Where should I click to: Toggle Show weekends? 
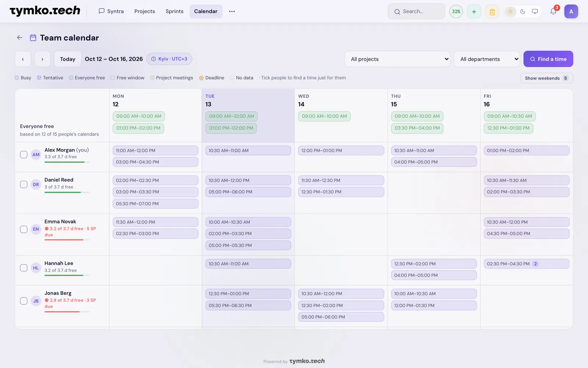(x=546, y=78)
